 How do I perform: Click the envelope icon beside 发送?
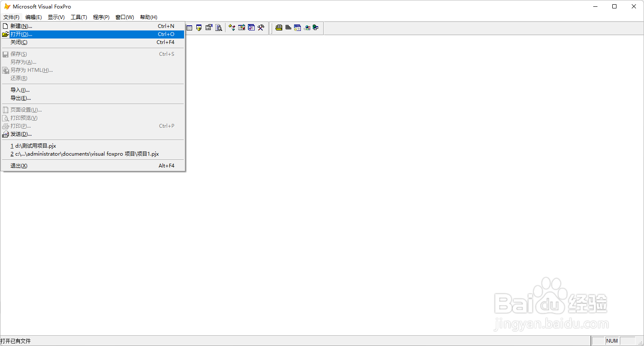click(x=6, y=134)
